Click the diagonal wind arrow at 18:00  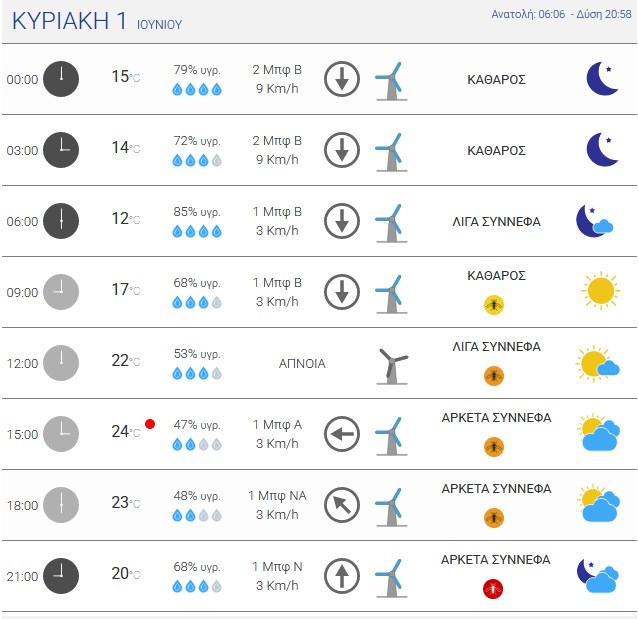(x=342, y=505)
